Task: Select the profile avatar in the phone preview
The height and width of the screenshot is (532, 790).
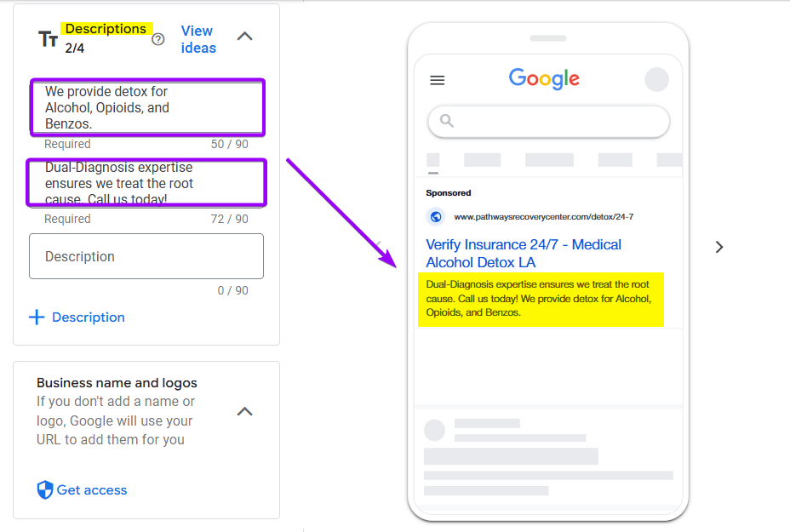Action: click(x=656, y=78)
